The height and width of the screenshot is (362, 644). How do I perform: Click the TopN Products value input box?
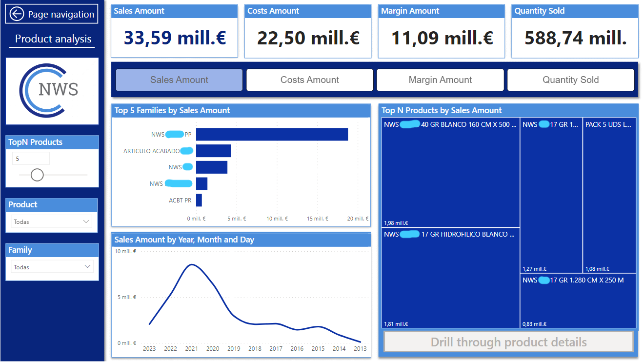click(x=30, y=159)
